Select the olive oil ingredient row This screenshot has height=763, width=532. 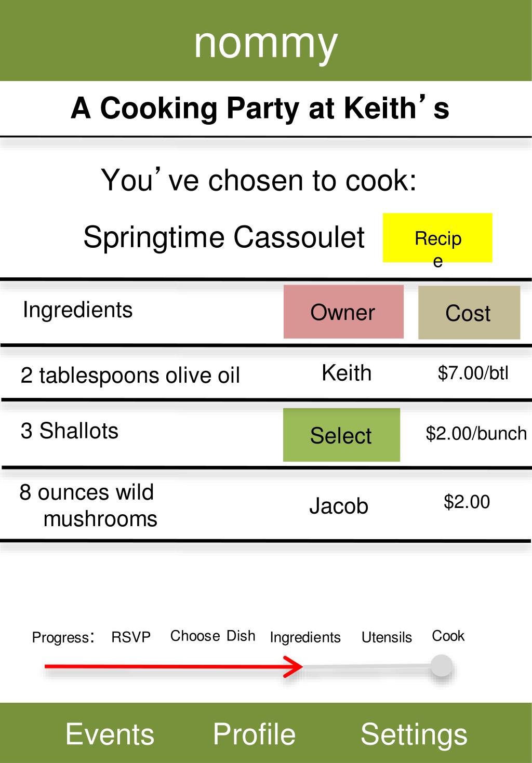click(x=266, y=373)
